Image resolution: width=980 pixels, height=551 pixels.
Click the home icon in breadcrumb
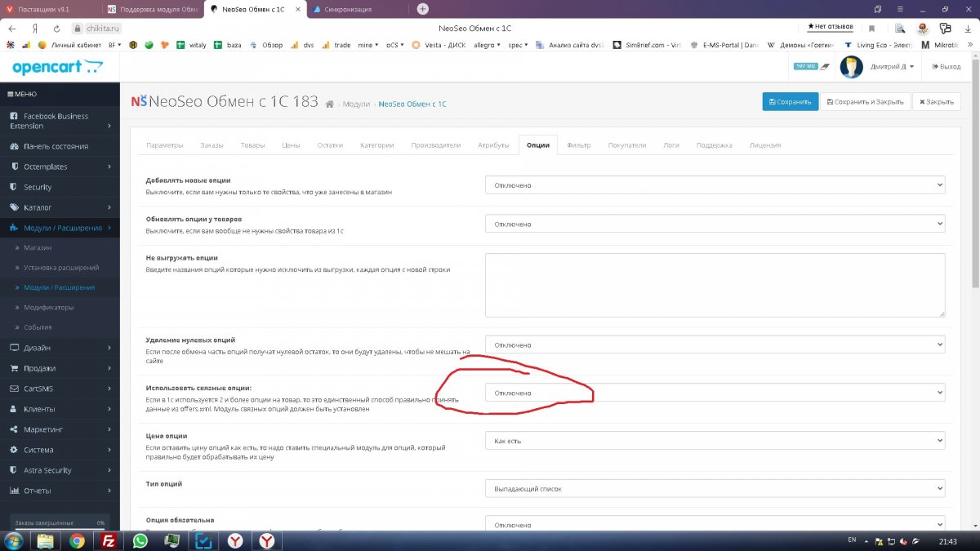(x=329, y=104)
